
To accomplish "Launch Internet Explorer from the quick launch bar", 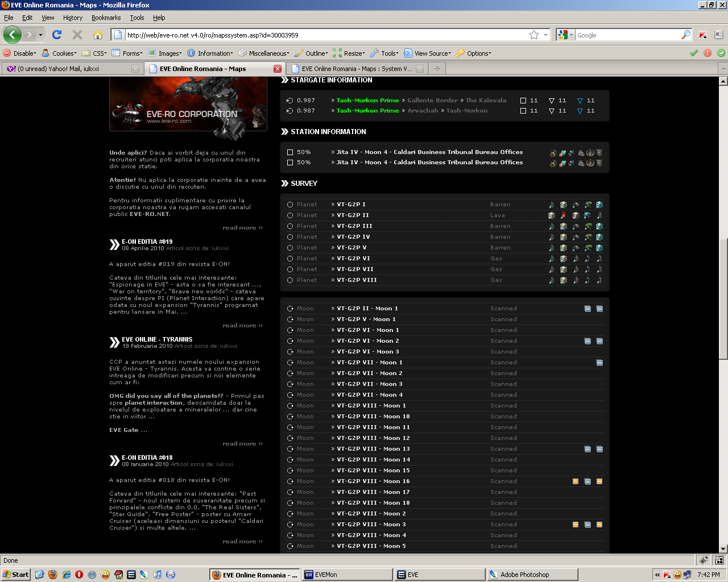I will pos(66,575).
